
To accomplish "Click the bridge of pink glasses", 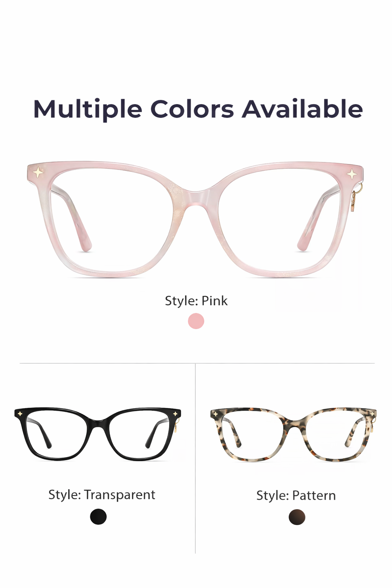I will pyautogui.click(x=196, y=197).
